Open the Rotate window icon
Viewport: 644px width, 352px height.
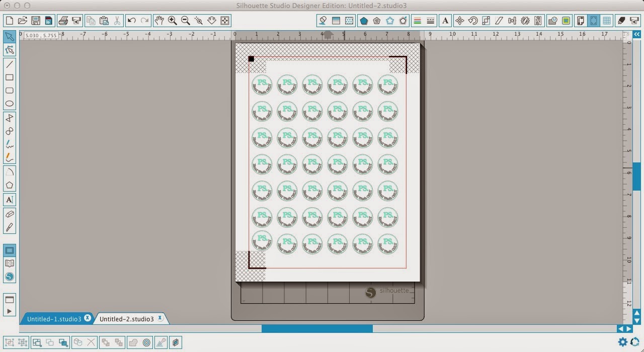(472, 21)
